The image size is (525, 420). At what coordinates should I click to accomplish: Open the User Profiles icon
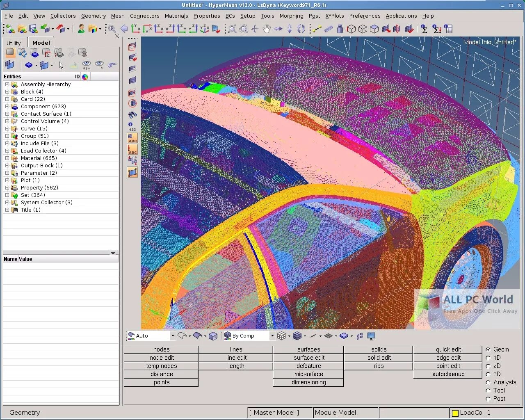pyautogui.click(x=81, y=29)
